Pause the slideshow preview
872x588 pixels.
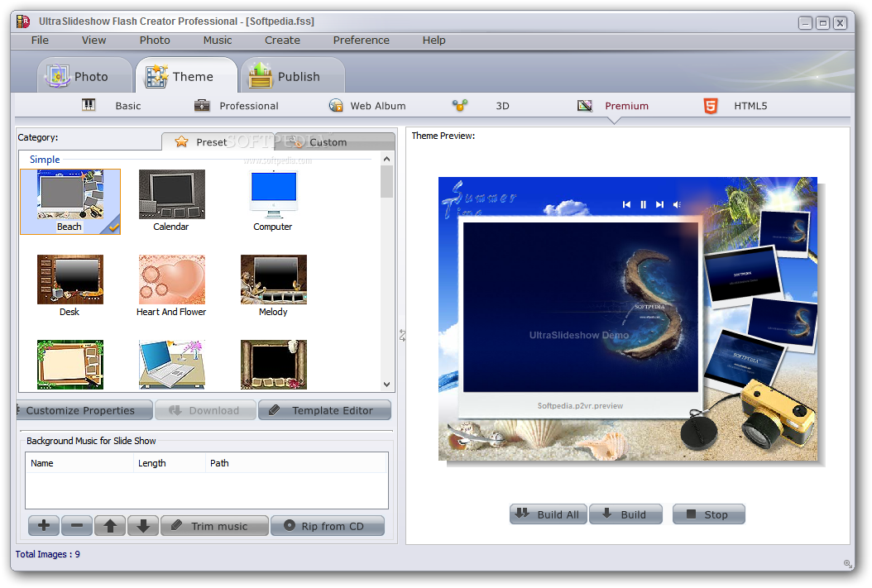pyautogui.click(x=644, y=204)
